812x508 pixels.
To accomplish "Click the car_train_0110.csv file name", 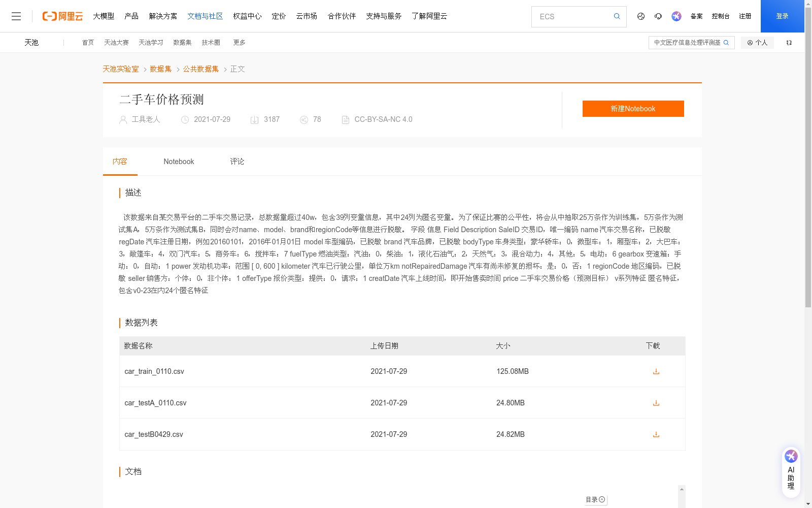I will [x=154, y=371].
